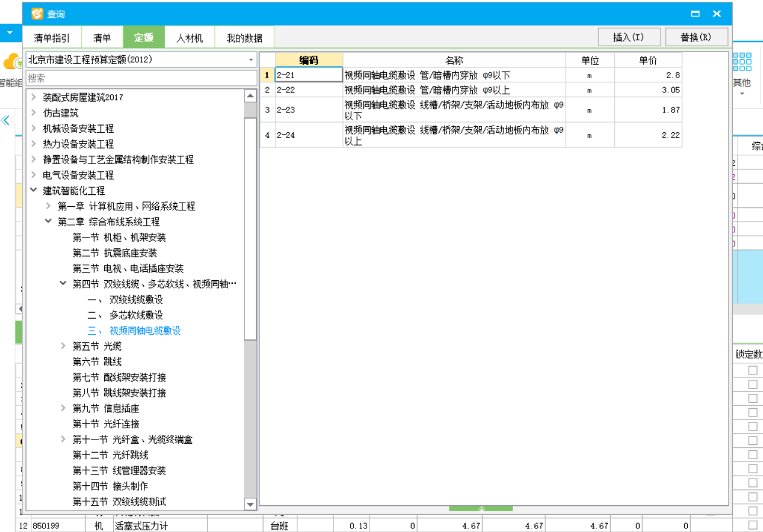Click unit price 1.87 cell
Image resolution: width=763 pixels, height=532 pixels.
tap(648, 110)
